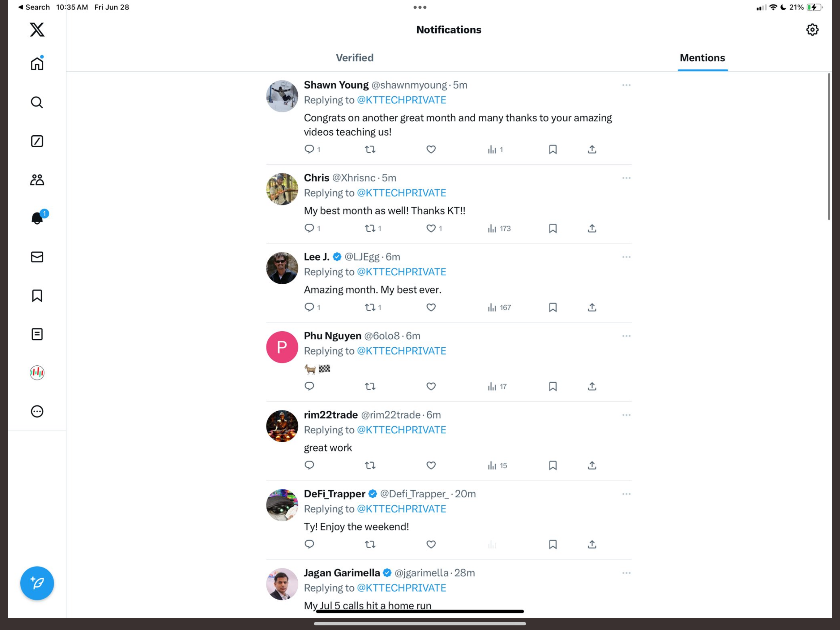The image size is (840, 630).
Task: Open Communities people icon
Action: [37, 180]
